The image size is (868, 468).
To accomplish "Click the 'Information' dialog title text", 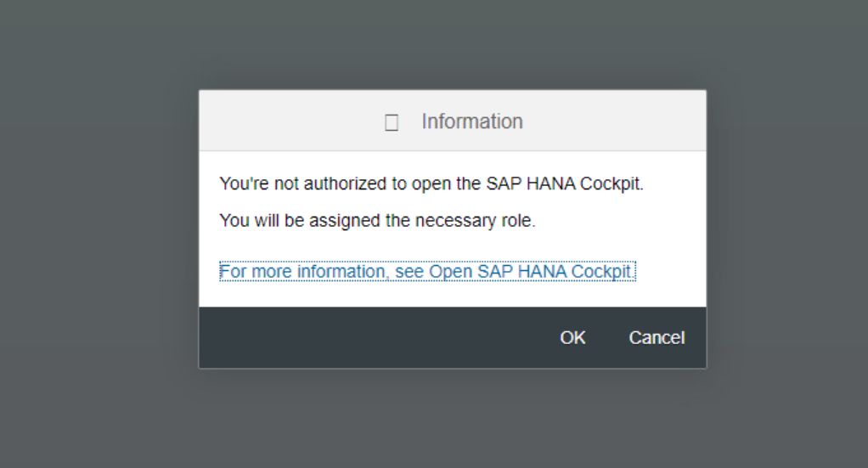I will (472, 121).
